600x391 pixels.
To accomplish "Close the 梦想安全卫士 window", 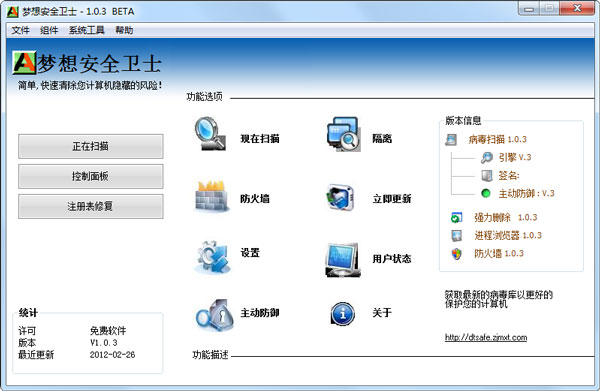I will pos(577,8).
